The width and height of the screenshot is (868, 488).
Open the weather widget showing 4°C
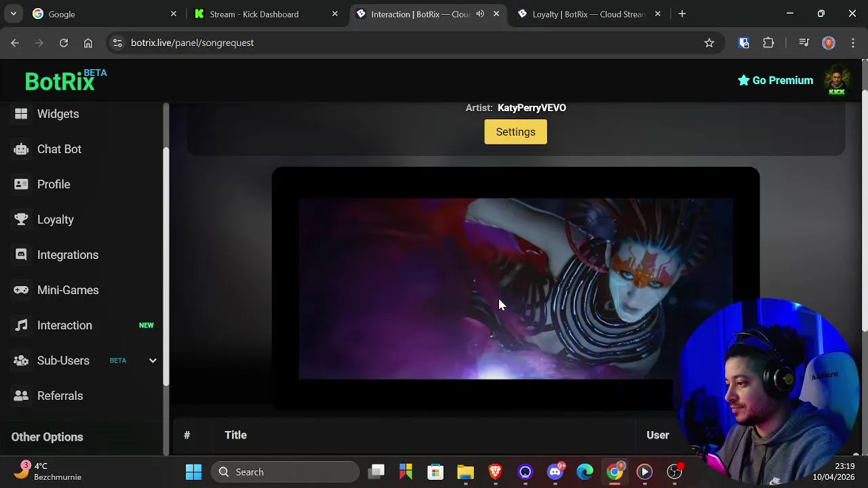(47, 472)
